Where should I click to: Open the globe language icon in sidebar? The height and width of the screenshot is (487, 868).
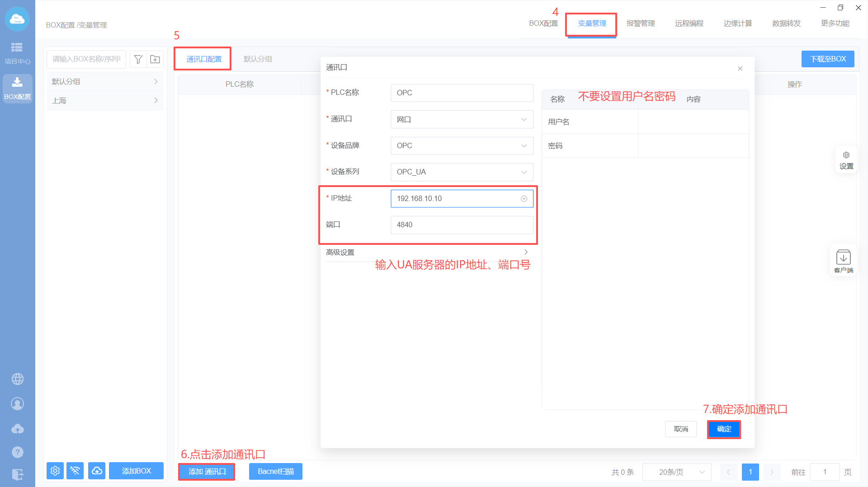click(x=18, y=379)
